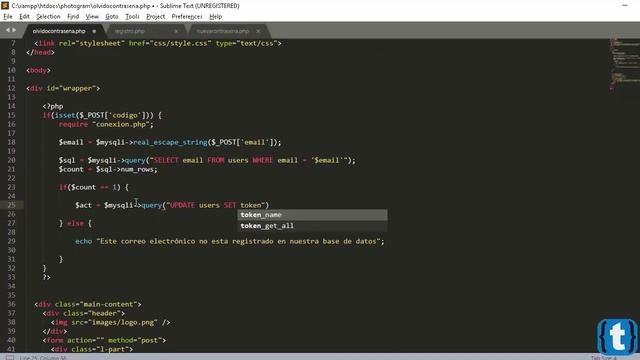This screenshot has height=360, width=640.
Task: Click the <?php opening tag
Action: tap(53, 106)
